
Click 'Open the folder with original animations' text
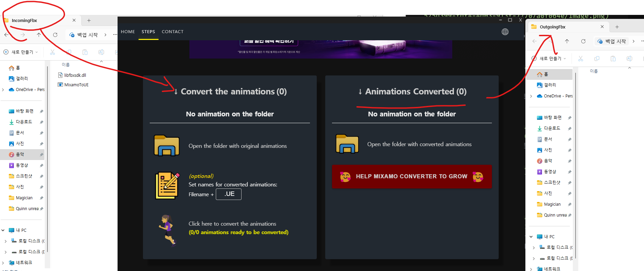(237, 146)
